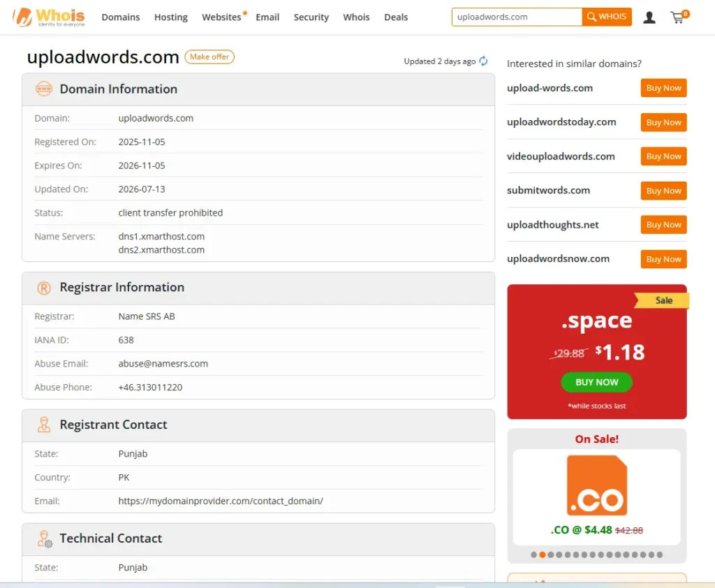
Task: Click the .CO domain sale image
Action: click(597, 485)
